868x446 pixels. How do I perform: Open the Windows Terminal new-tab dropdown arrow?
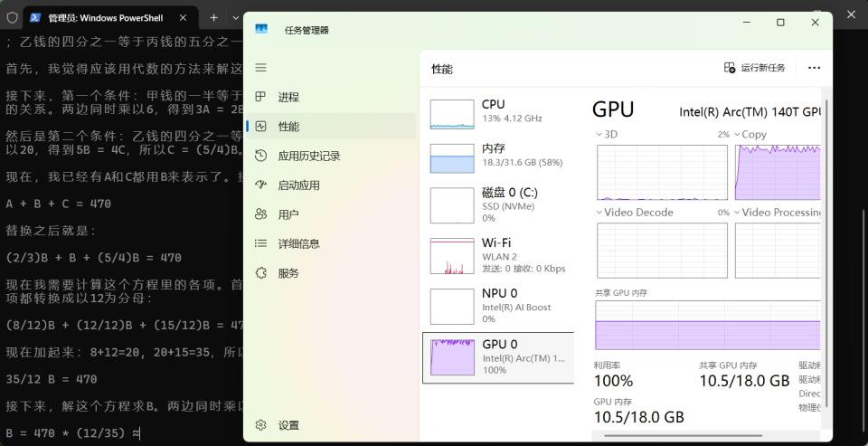click(x=236, y=18)
